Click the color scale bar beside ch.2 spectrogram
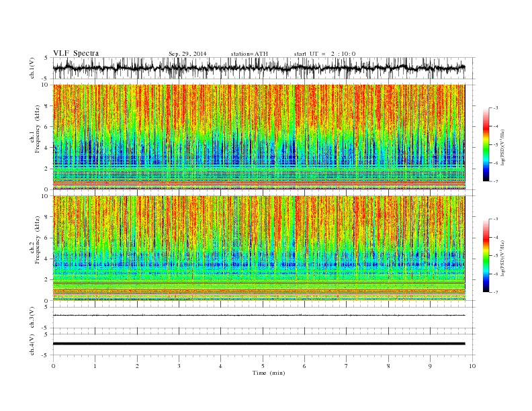Viewport: 532px width, 411px height. [x=486, y=256]
